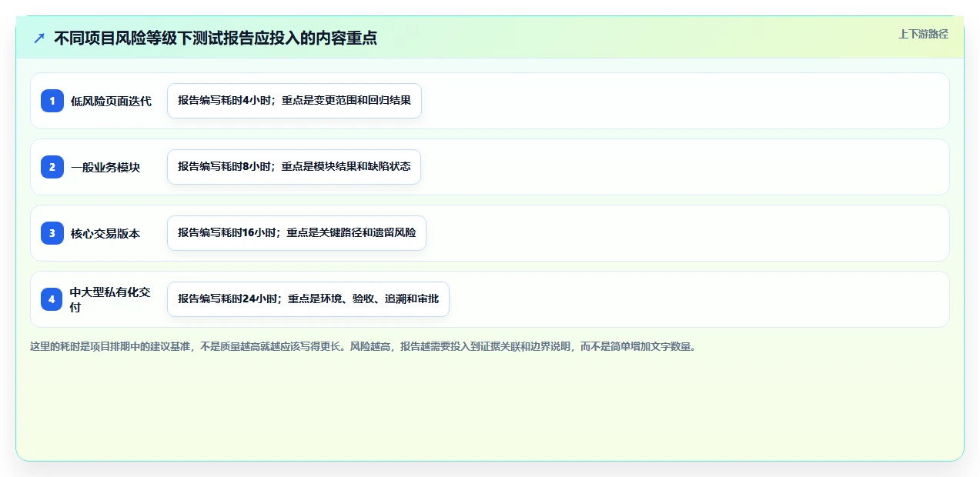
Task: Click the 中大型私有化交付 label
Action: [x=111, y=299]
